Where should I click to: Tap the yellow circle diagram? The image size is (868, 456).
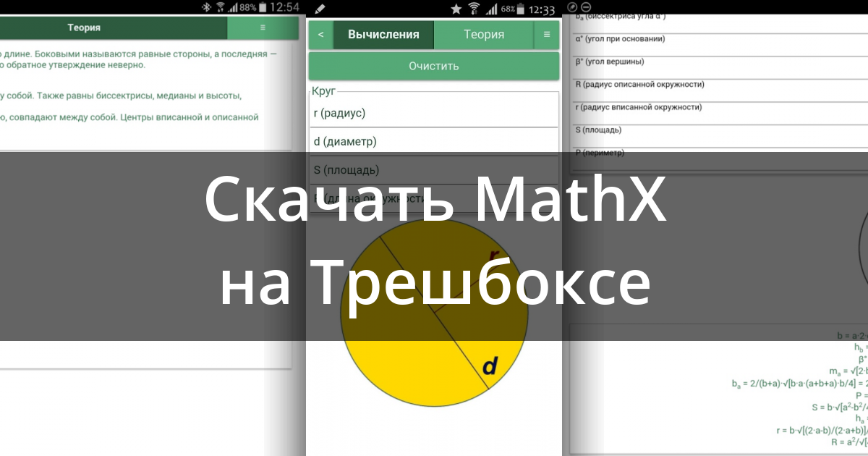[434, 313]
